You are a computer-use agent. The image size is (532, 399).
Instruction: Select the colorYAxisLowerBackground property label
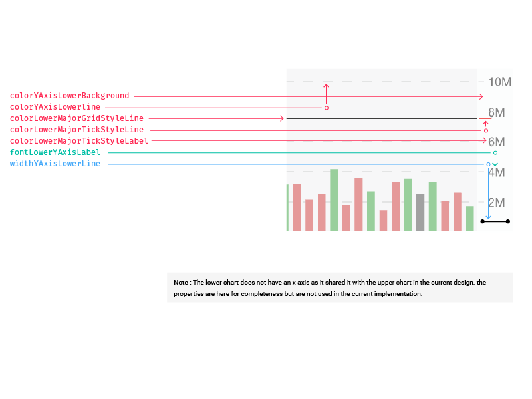click(x=69, y=96)
